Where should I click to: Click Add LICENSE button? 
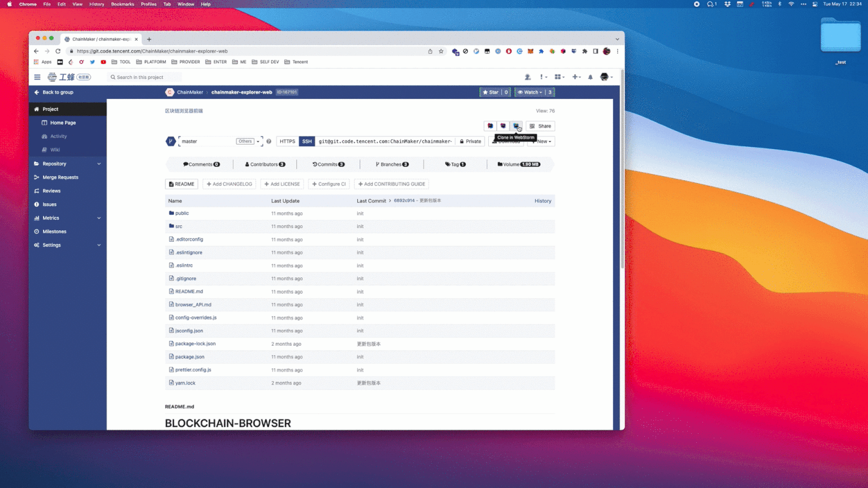point(282,184)
